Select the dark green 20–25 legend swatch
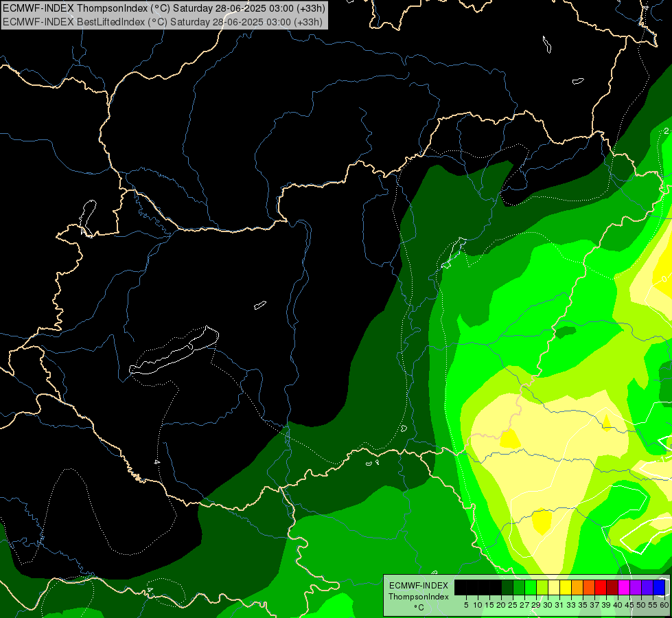 pos(507,588)
